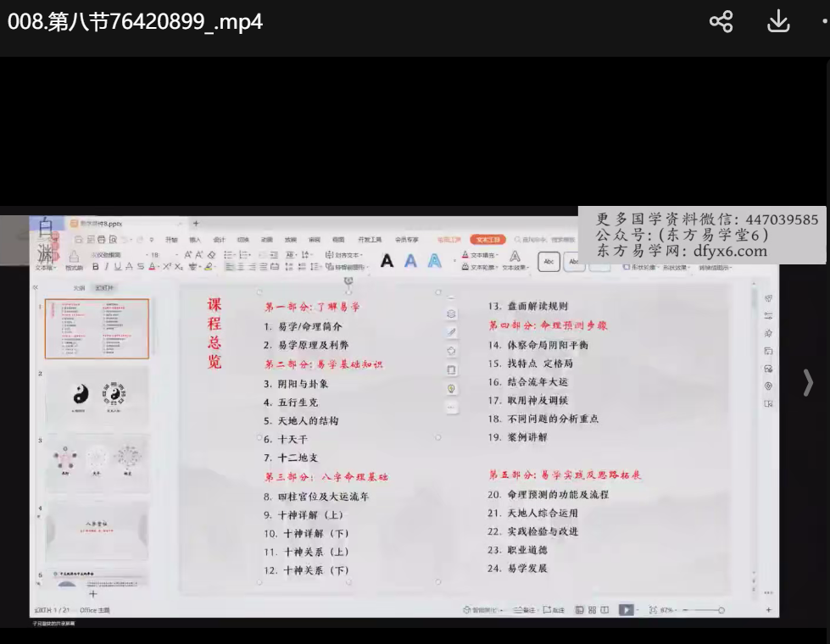830x644 pixels.
Task: Download the video with the download icon
Action: [778, 22]
